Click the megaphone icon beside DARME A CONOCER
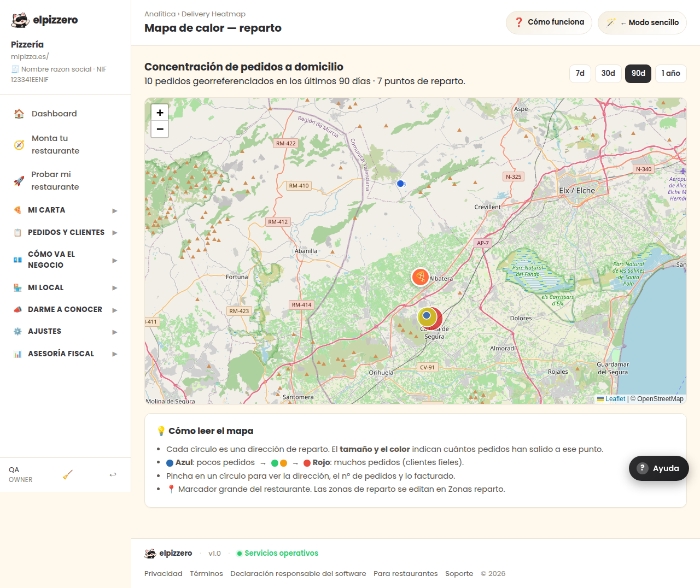The image size is (700, 588). (x=17, y=310)
